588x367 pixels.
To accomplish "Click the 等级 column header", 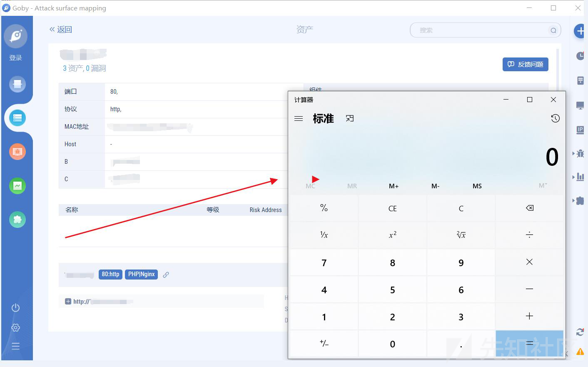I will point(213,210).
